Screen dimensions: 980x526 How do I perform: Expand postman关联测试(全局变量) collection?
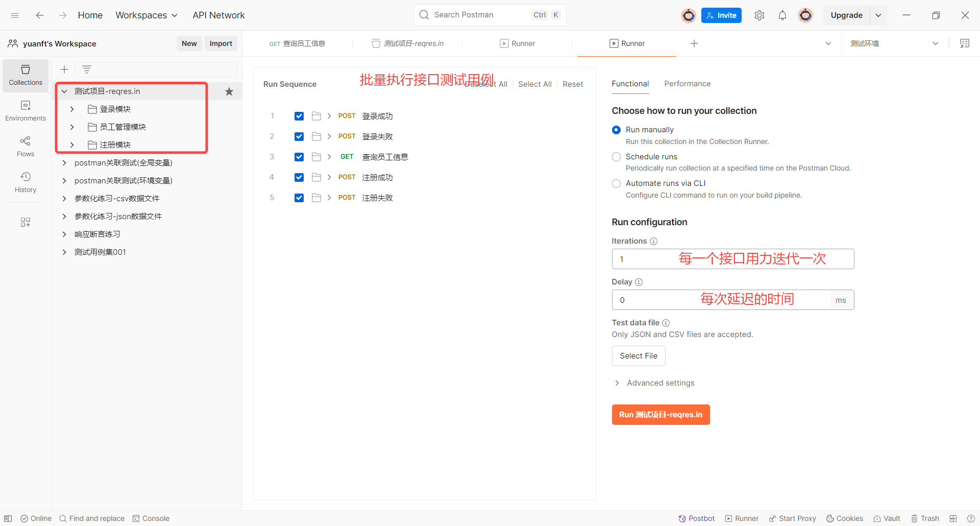point(64,163)
